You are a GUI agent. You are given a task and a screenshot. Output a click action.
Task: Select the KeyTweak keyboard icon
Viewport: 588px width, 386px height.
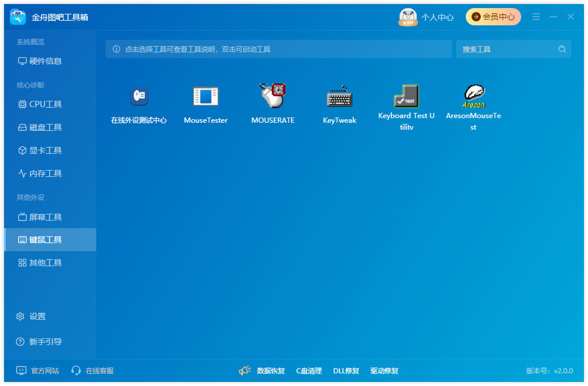point(340,96)
